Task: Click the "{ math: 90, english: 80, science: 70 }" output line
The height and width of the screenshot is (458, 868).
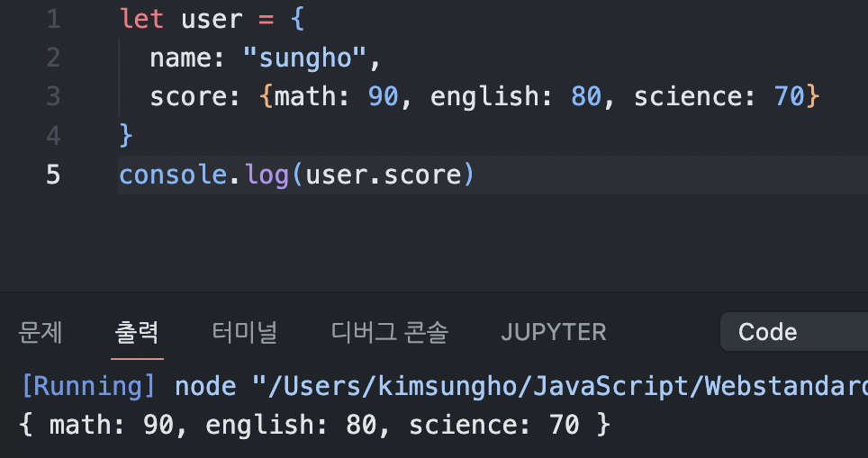Action: [314, 425]
